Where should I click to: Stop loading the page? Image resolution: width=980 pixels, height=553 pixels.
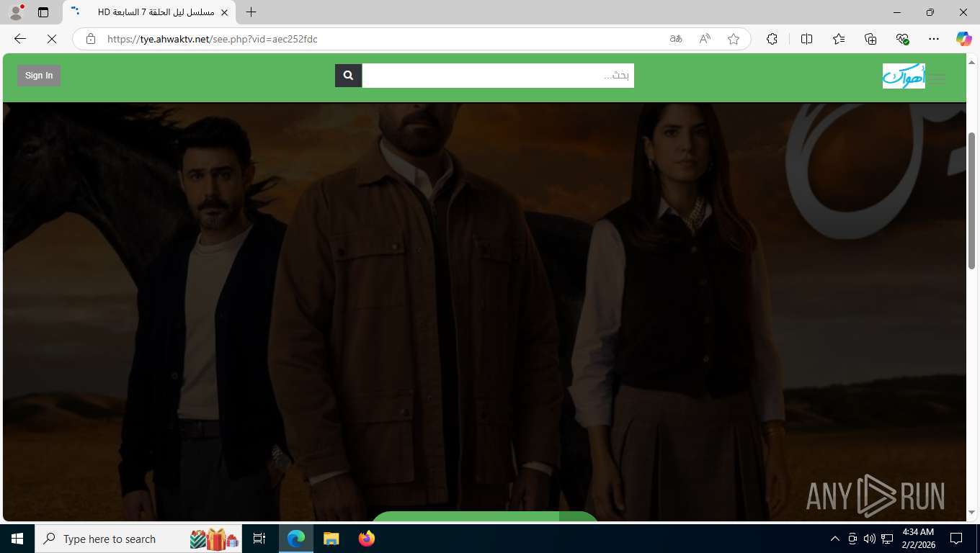click(x=52, y=39)
